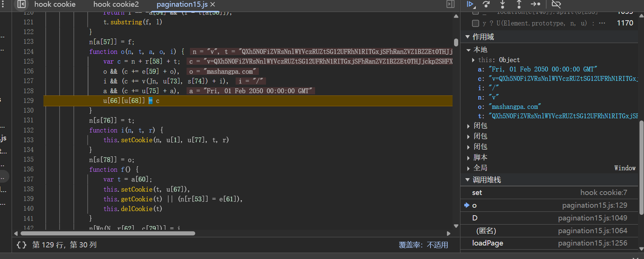Collapse the 本地 local scope

(469, 50)
